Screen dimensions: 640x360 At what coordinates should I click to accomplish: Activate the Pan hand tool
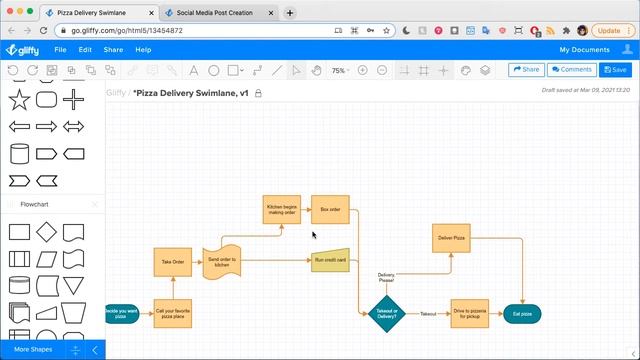[316, 70]
